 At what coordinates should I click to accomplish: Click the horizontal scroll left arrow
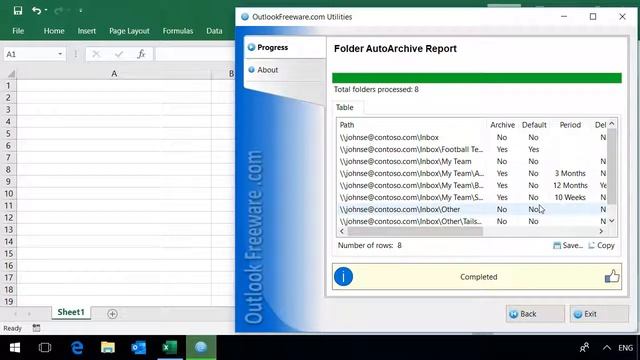click(342, 231)
